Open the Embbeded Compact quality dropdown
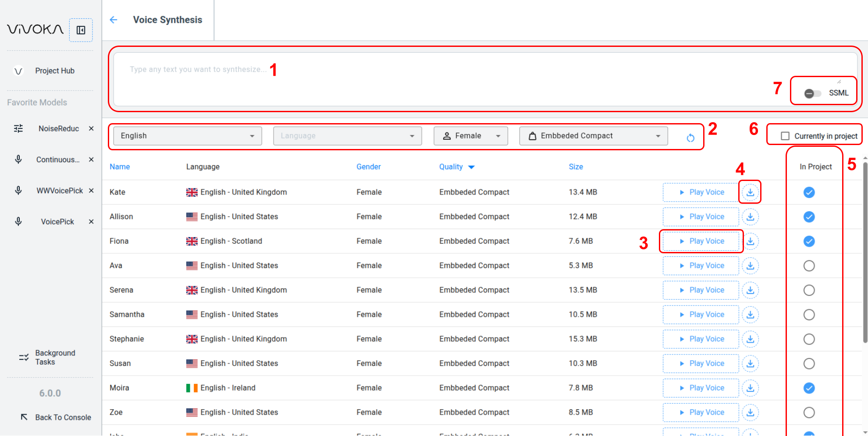Image resolution: width=868 pixels, height=436 pixels. click(593, 136)
